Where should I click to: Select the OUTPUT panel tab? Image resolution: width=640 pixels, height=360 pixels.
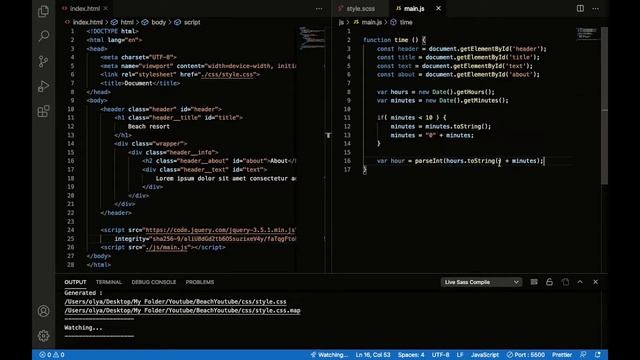pos(75,282)
